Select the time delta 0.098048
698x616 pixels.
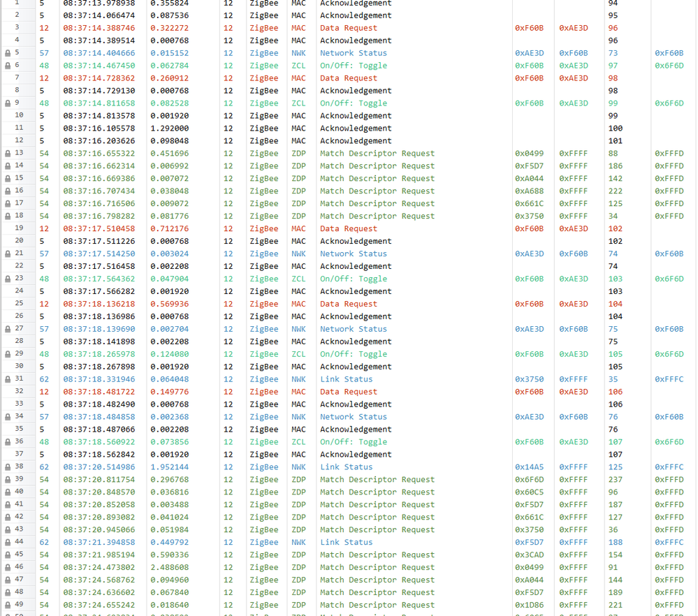click(170, 140)
